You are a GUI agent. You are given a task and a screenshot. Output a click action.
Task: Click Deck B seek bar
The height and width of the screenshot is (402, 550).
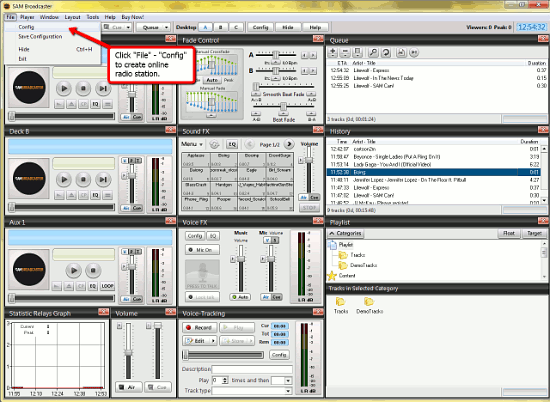62,207
